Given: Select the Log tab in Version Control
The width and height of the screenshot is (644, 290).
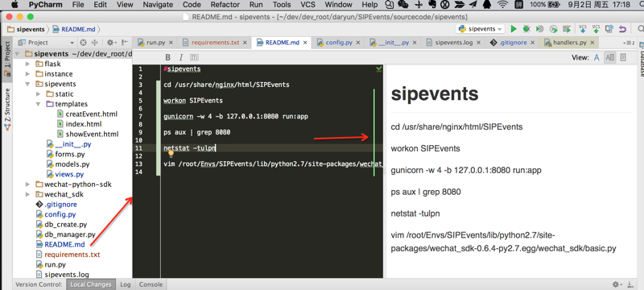Looking at the screenshot, I should tap(126, 284).
